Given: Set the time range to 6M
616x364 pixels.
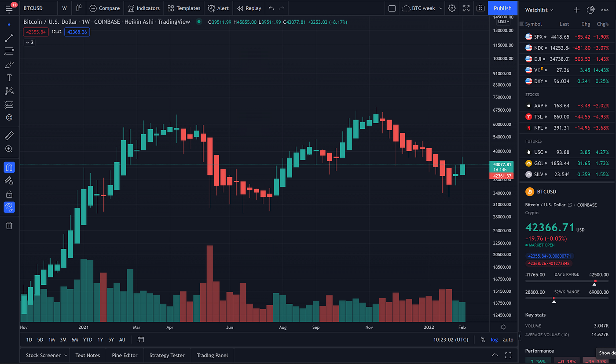Looking at the screenshot, I should [74, 339].
